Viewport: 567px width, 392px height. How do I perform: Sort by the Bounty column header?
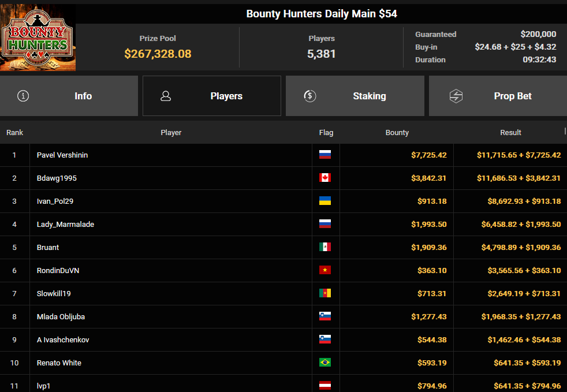[x=397, y=133]
